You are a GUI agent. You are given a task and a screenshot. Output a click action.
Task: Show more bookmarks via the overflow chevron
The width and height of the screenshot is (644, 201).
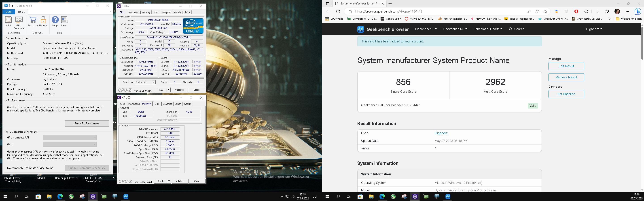click(x=610, y=19)
